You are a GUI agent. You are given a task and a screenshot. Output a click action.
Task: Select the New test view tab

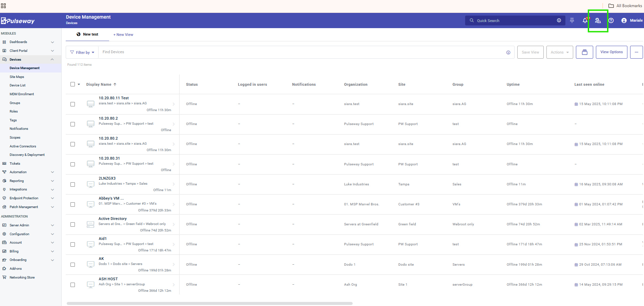tap(87, 34)
